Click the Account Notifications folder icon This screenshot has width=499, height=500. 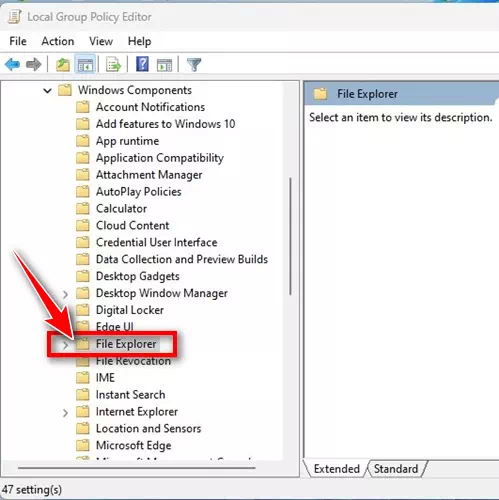click(83, 107)
